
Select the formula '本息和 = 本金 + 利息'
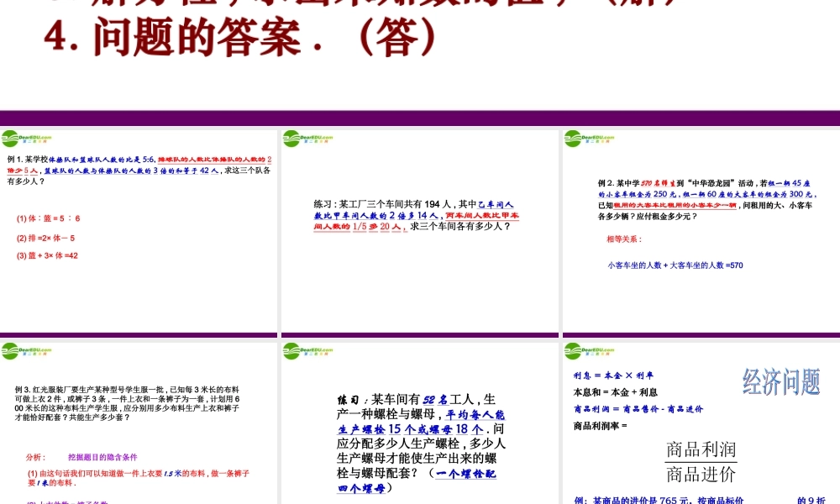point(616,392)
